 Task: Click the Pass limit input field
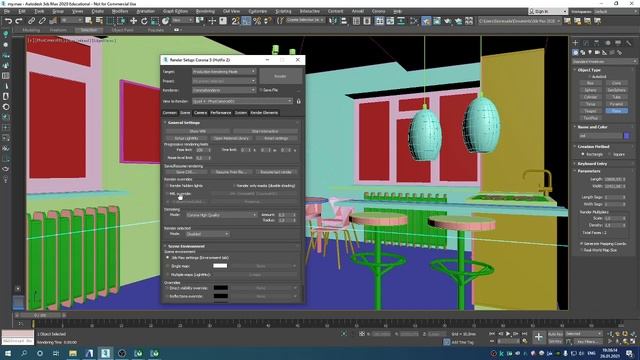tap(201, 150)
